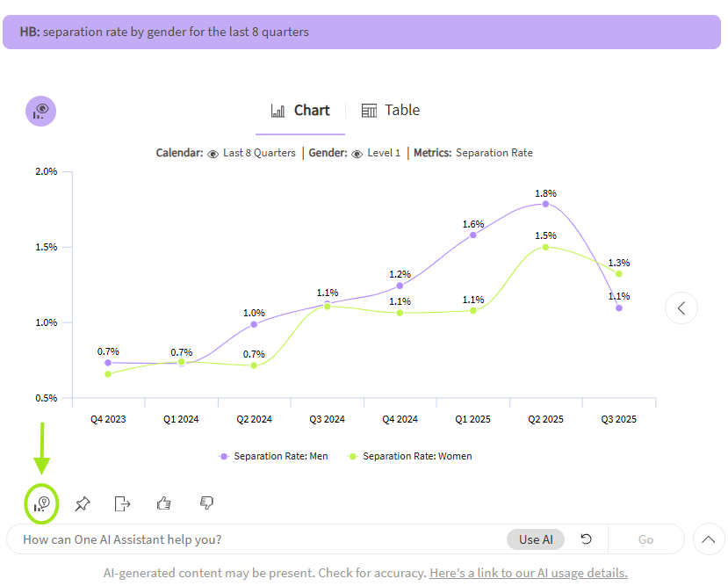Screen dimensions: 728x586
Task: Click the reset conversation icon
Action: click(x=587, y=539)
